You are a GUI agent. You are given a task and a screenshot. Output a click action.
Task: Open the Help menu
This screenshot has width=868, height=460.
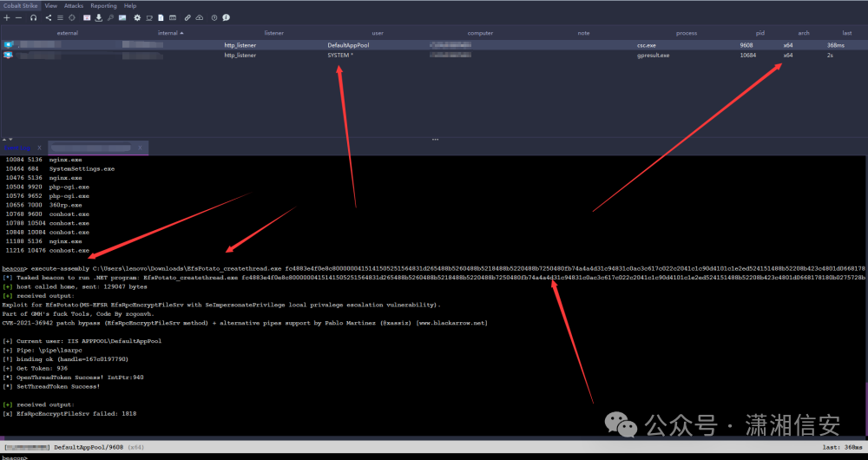(130, 5)
